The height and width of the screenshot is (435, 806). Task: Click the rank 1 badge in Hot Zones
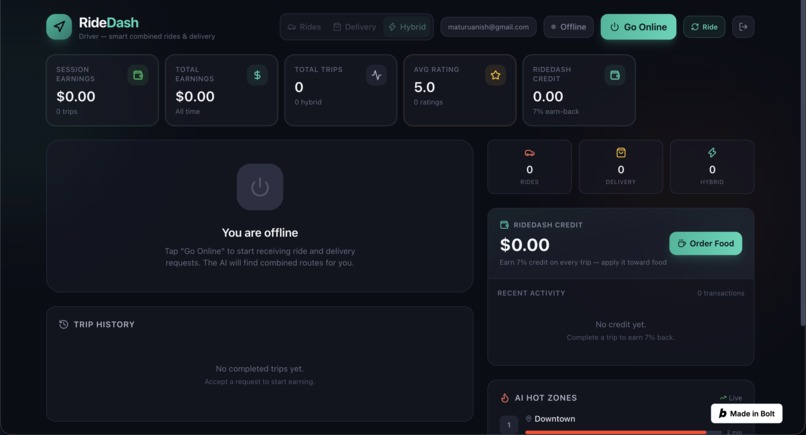pos(509,425)
